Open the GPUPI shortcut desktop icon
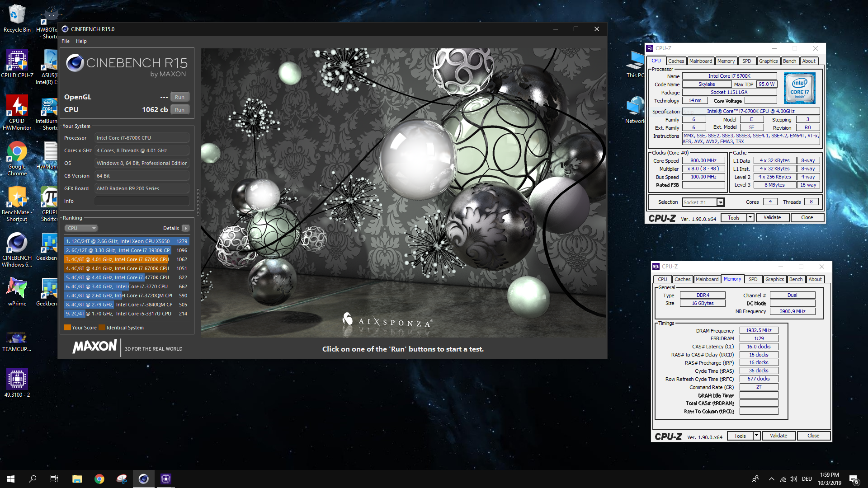The width and height of the screenshot is (868, 488). pos(49,204)
